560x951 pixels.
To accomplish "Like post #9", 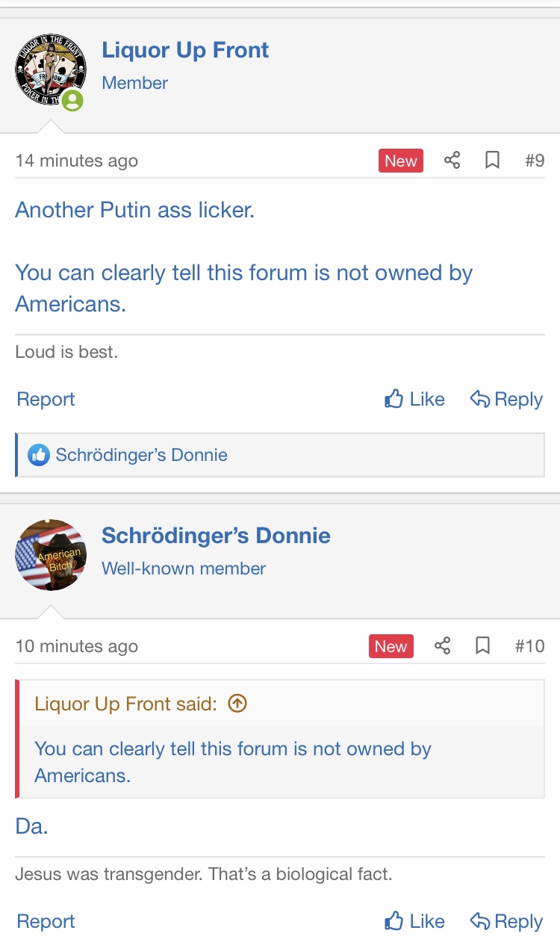I will [x=414, y=400].
